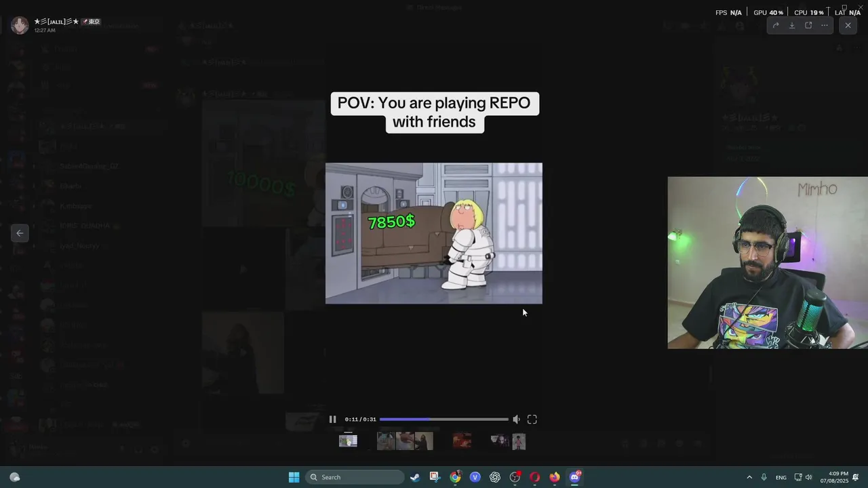
Task: Mute the video with the speaker icon
Action: click(516, 420)
